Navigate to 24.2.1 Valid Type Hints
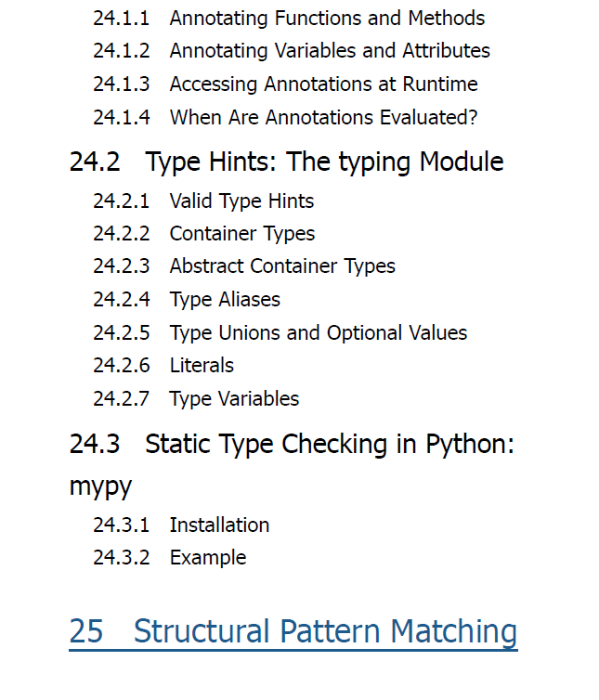Image resolution: width=599 pixels, height=700 pixels. click(203, 201)
